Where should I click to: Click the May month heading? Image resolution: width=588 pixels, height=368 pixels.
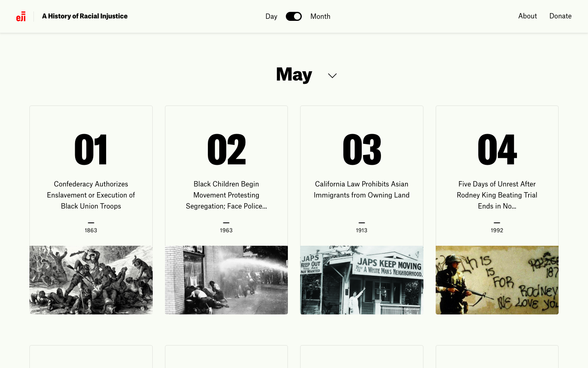click(x=294, y=74)
